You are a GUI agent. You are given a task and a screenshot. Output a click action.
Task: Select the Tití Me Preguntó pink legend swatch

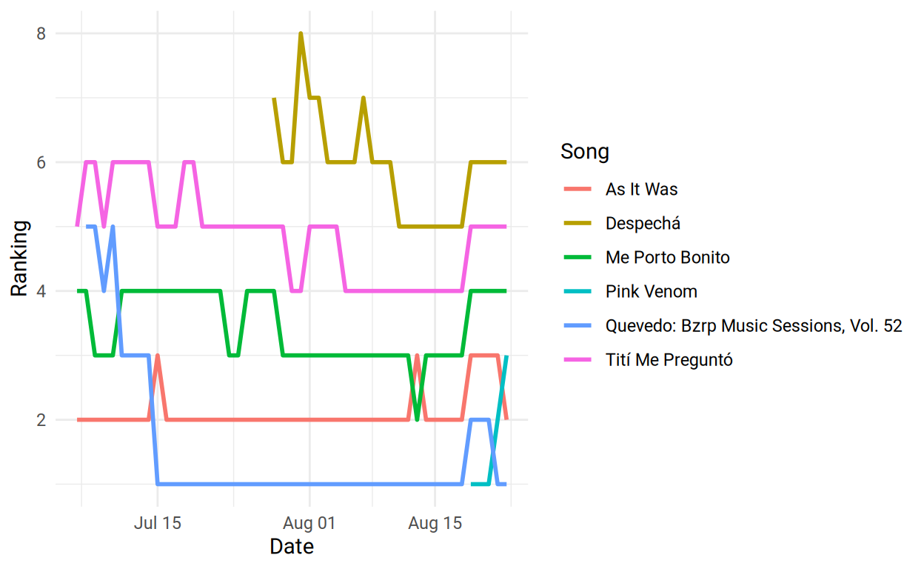tap(577, 360)
